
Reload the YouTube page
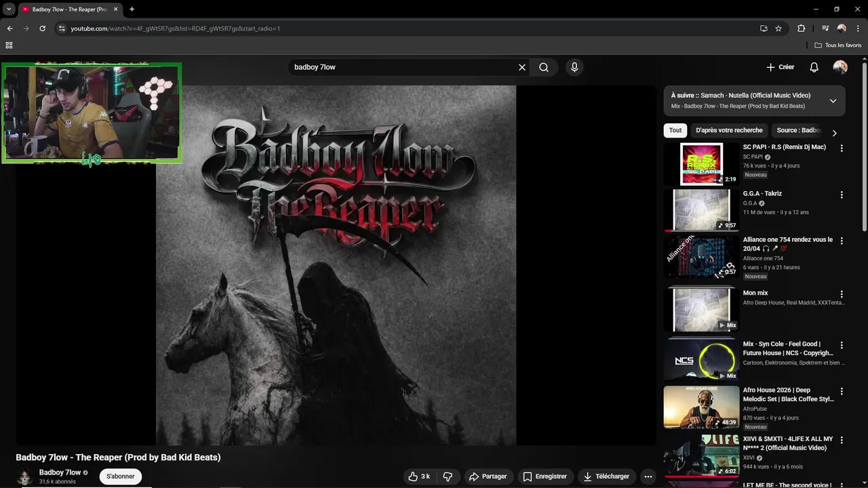42,28
